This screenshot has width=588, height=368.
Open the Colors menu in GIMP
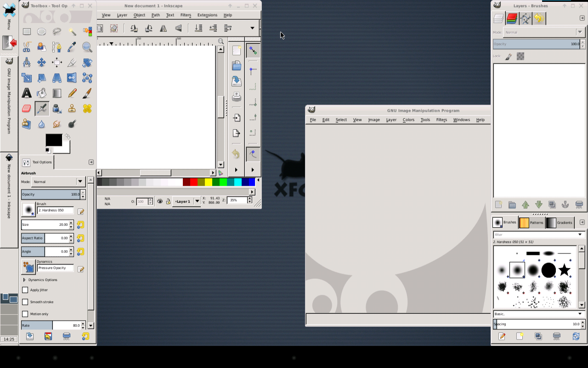(408, 120)
